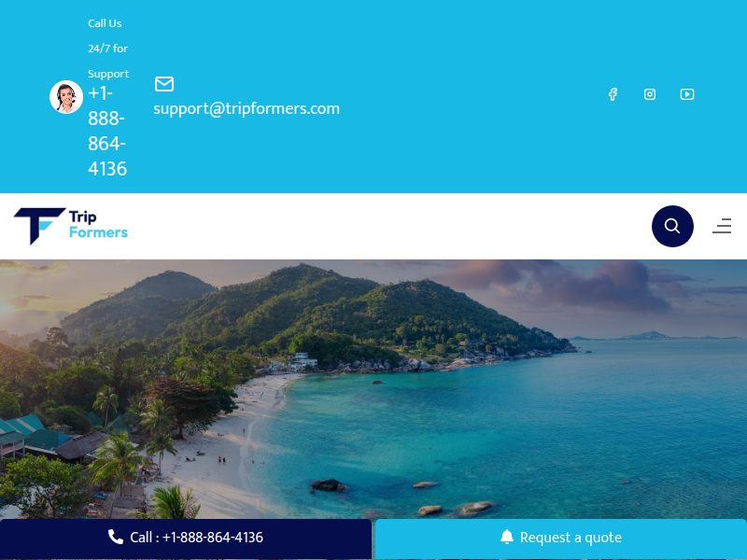Click the dark blue T logo emblem
The image size is (747, 560).
(39, 226)
